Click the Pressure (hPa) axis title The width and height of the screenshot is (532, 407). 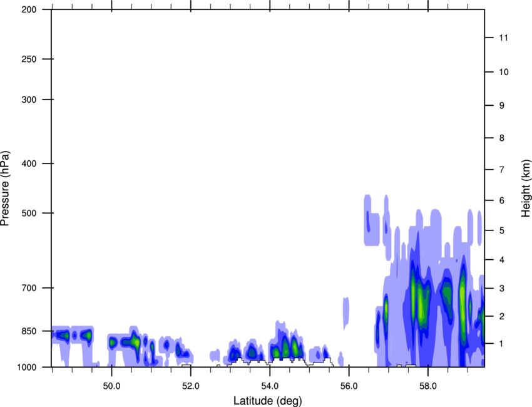point(5,188)
